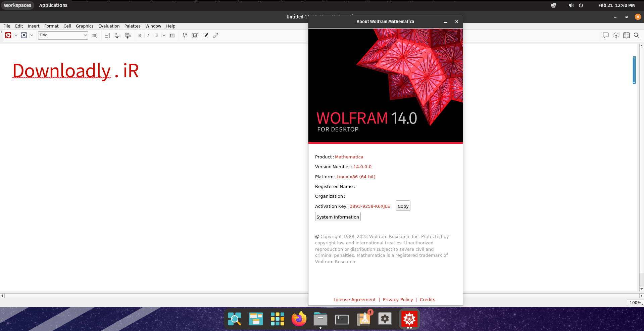
Task: Click the platform value Linux x86 (64-bit)
Action: point(356,177)
